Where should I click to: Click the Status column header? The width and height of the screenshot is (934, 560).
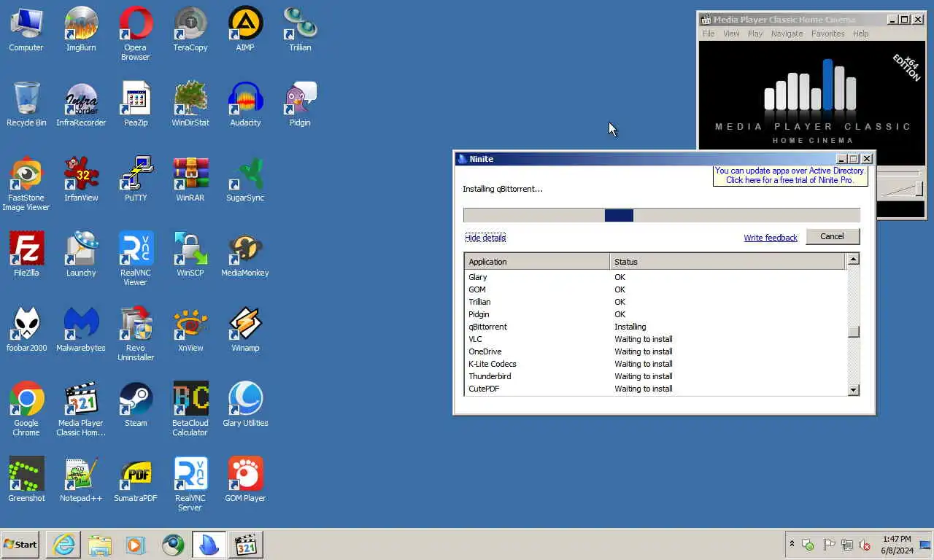[727, 262]
